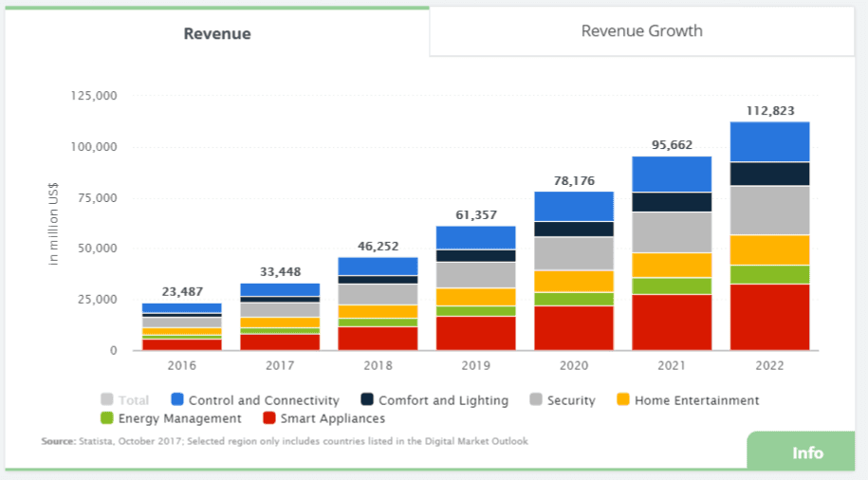
Task: Click the Smart Appliances legend label
Action: click(333, 418)
